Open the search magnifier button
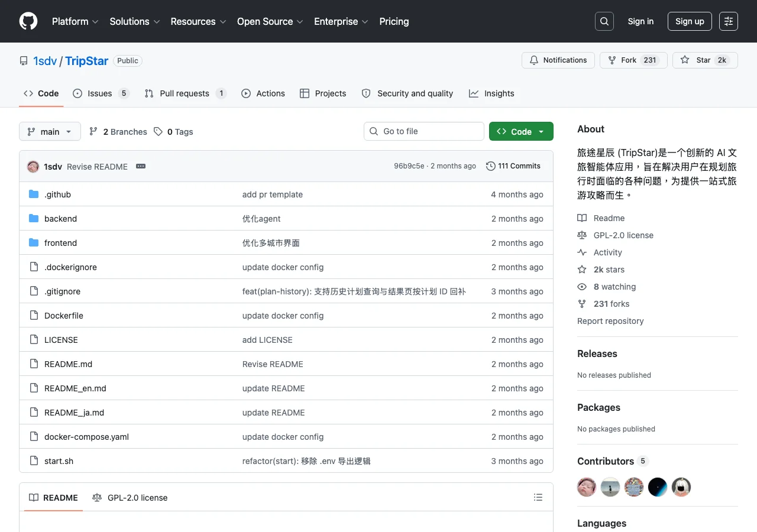This screenshot has width=757, height=532. tap(604, 21)
